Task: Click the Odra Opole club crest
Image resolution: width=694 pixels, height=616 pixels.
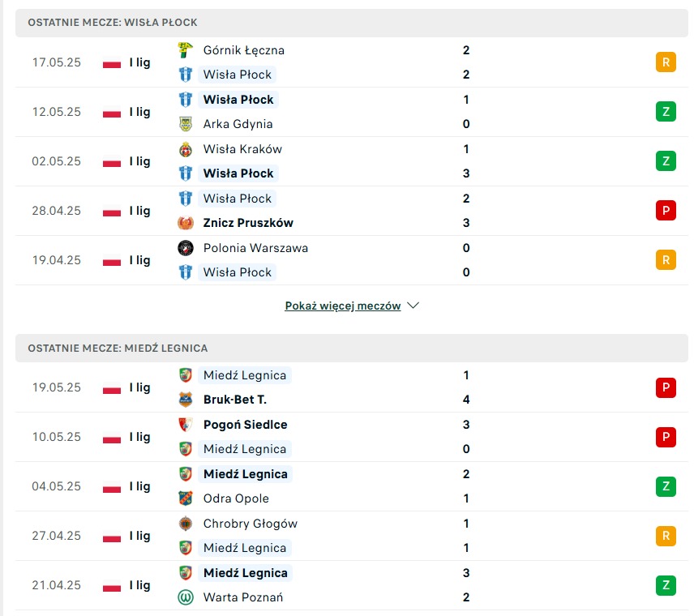Action: point(186,498)
